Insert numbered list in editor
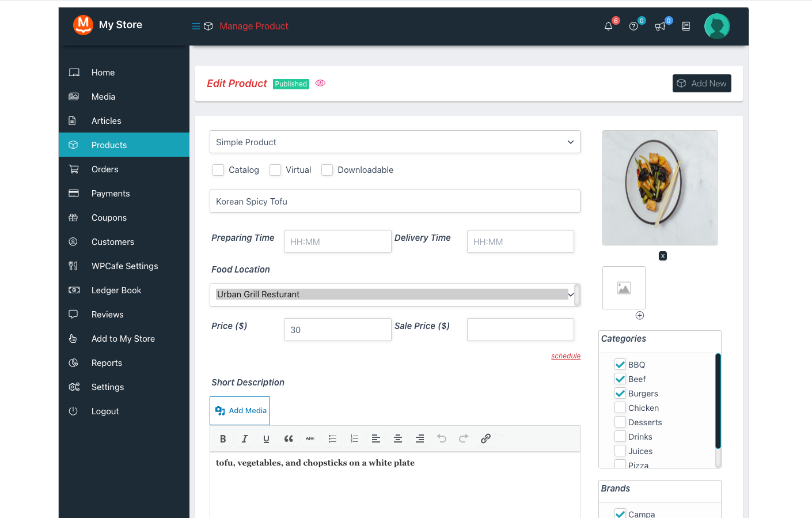This screenshot has height=518, width=812. (x=354, y=438)
